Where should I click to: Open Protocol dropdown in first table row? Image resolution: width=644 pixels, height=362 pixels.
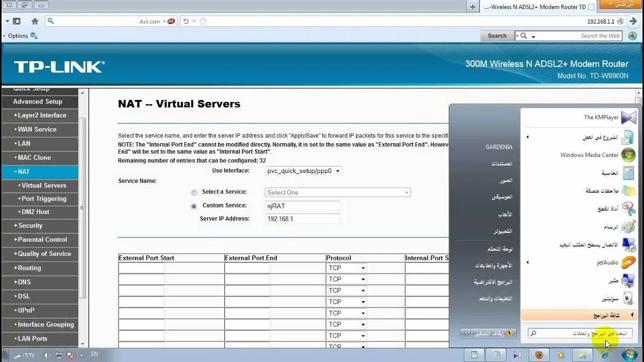pyautogui.click(x=347, y=268)
